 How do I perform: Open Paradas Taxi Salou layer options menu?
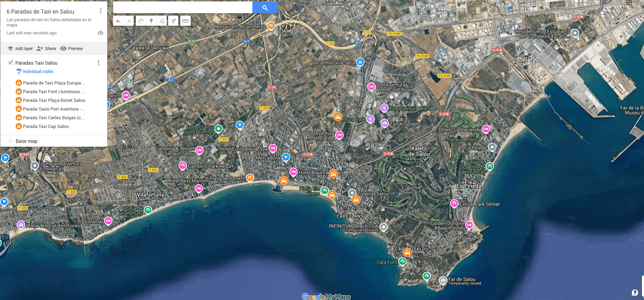99,63
